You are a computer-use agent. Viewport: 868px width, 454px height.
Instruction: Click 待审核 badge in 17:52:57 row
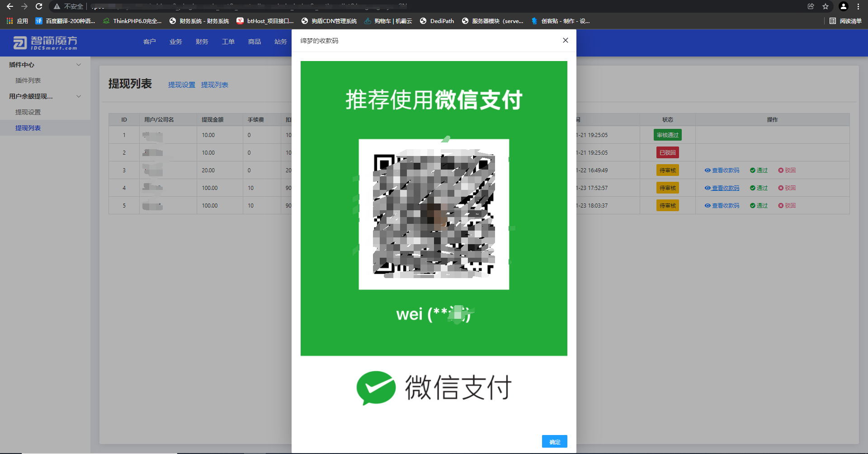coord(667,188)
